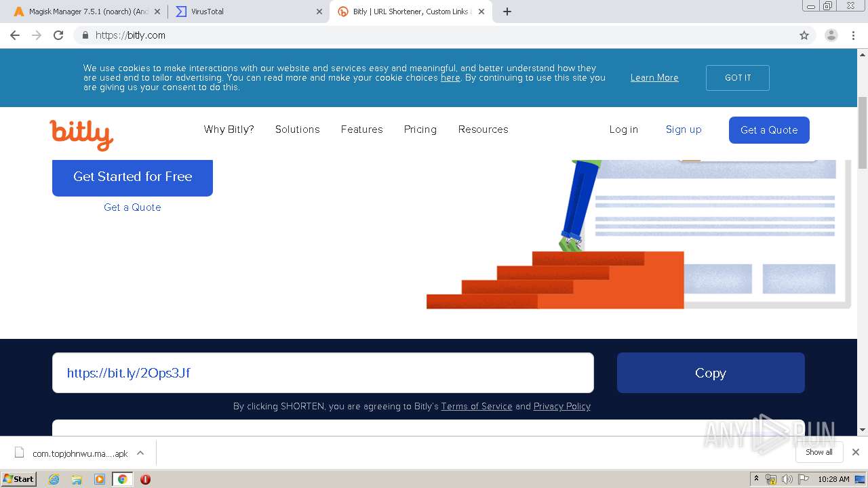Show hidden system tray icons
Screen dimensions: 868x488
pos(756,479)
